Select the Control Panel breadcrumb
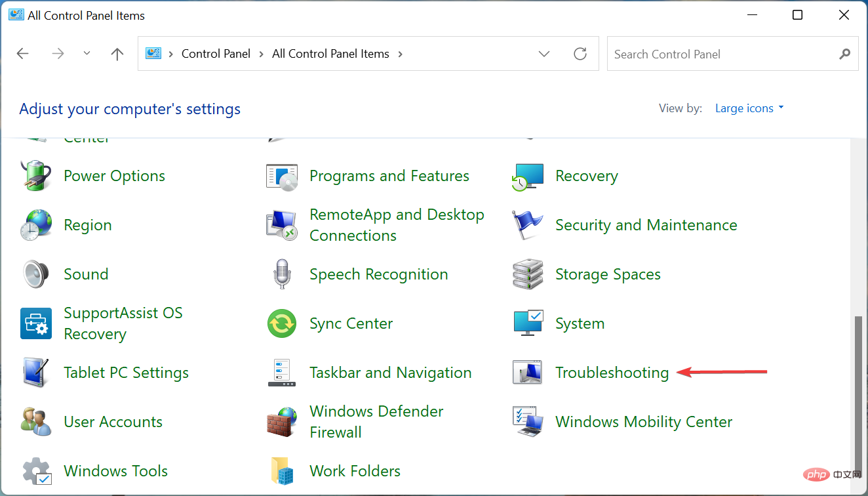Viewport: 868px width, 496px height. pyautogui.click(x=216, y=54)
